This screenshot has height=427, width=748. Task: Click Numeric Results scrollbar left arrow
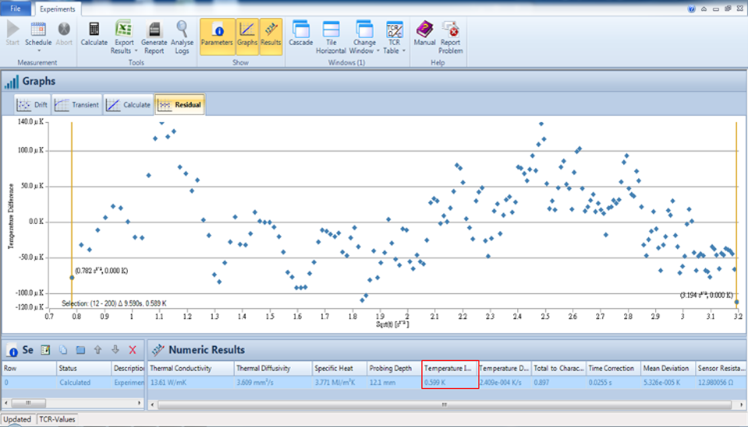(x=152, y=405)
